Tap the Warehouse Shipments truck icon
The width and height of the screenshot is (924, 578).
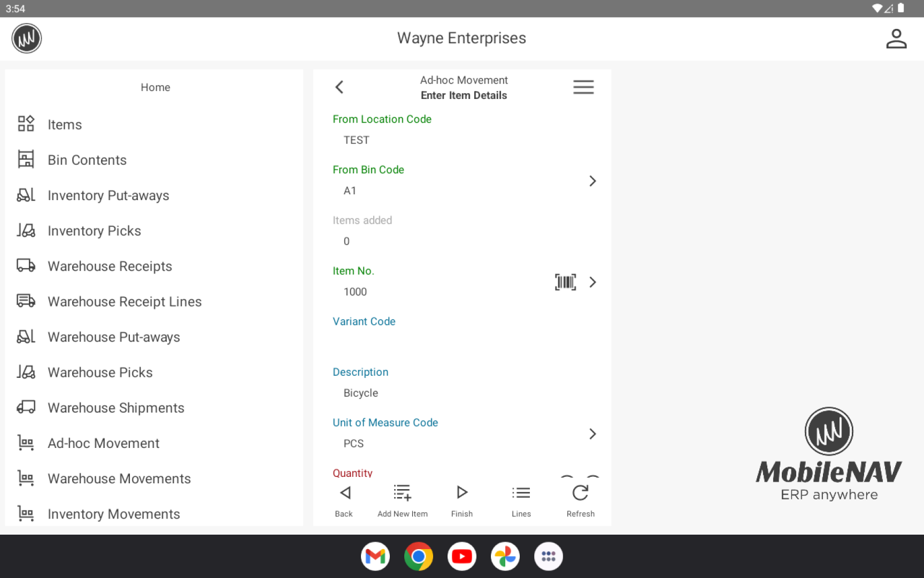[x=26, y=407]
